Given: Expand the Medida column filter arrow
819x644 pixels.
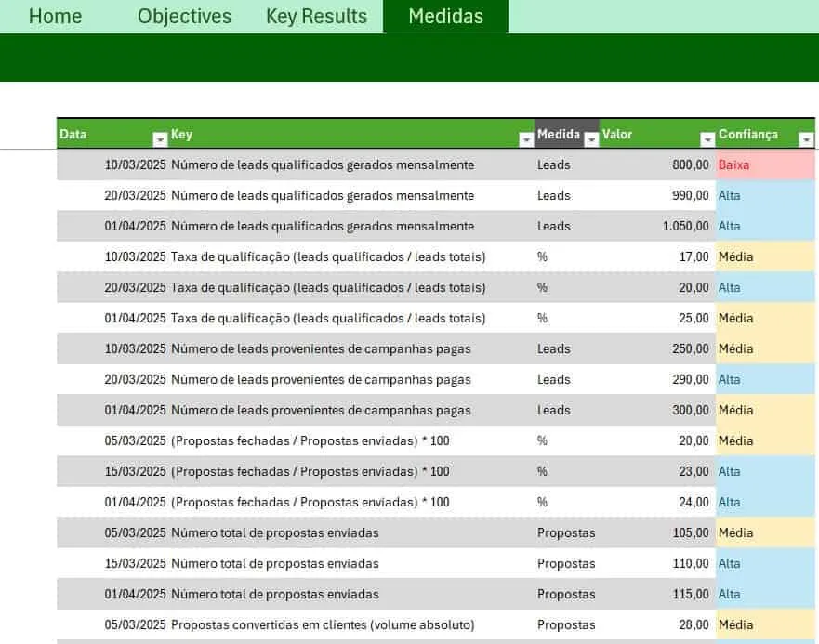Looking at the screenshot, I should pyautogui.click(x=591, y=139).
